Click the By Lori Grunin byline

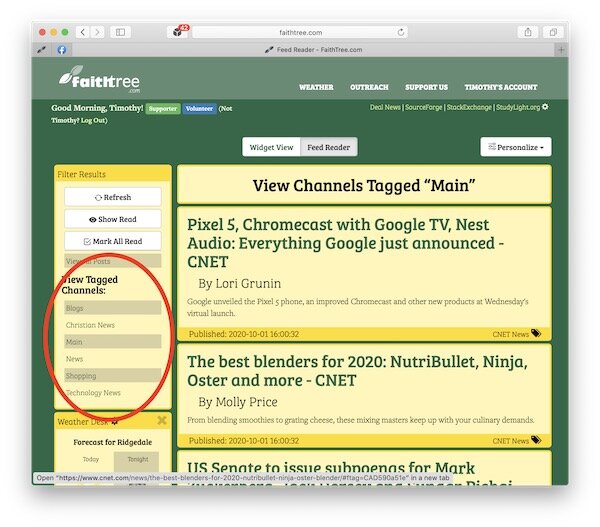coord(240,284)
